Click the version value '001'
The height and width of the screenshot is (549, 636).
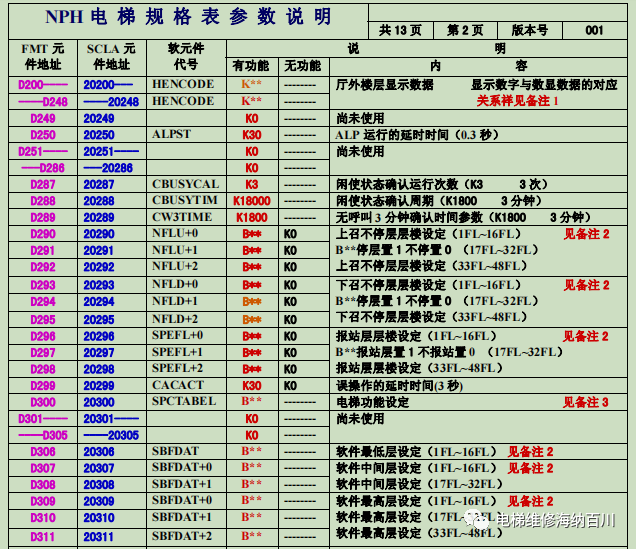tap(594, 30)
